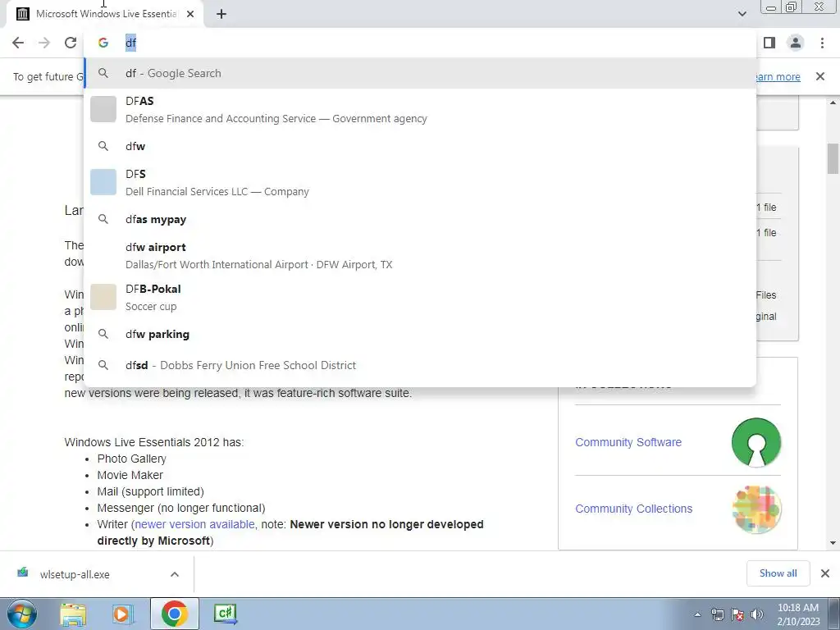
Task: Open Chrome's three-dot menu
Action: [822, 43]
